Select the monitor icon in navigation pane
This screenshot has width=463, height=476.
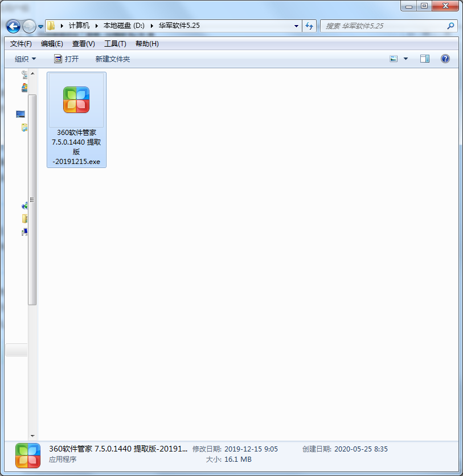21,114
